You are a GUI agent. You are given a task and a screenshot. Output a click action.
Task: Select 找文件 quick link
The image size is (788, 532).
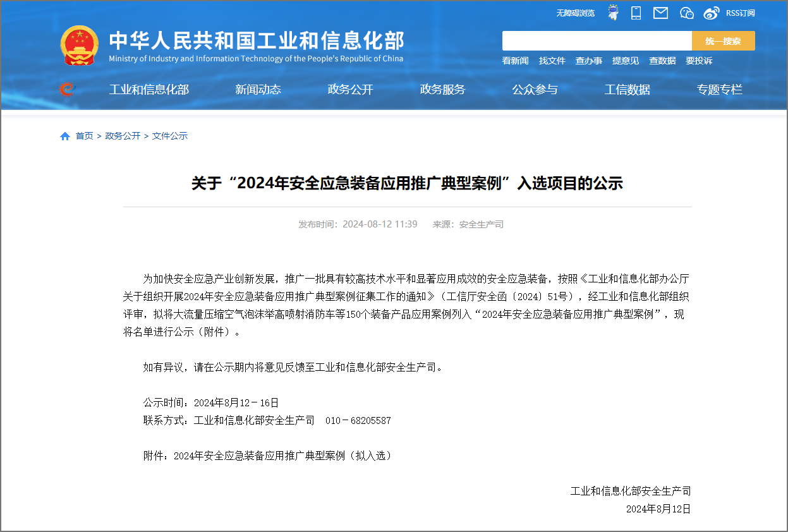click(552, 61)
